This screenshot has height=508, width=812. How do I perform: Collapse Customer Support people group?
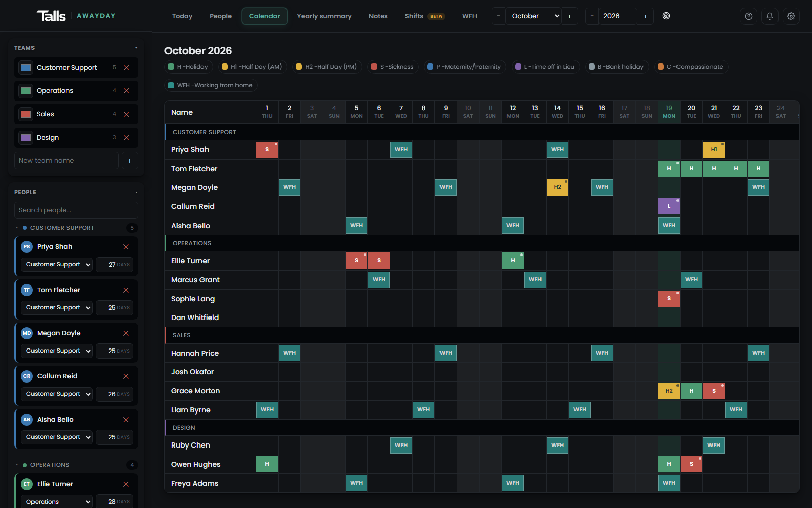pos(17,228)
